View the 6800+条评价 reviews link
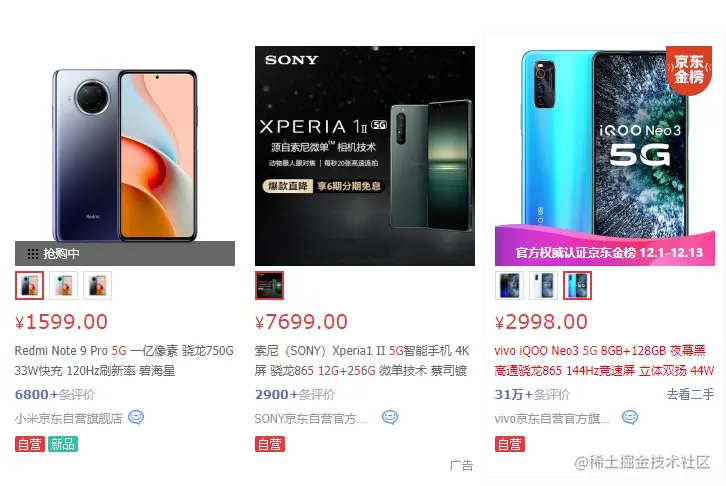 click(x=55, y=394)
